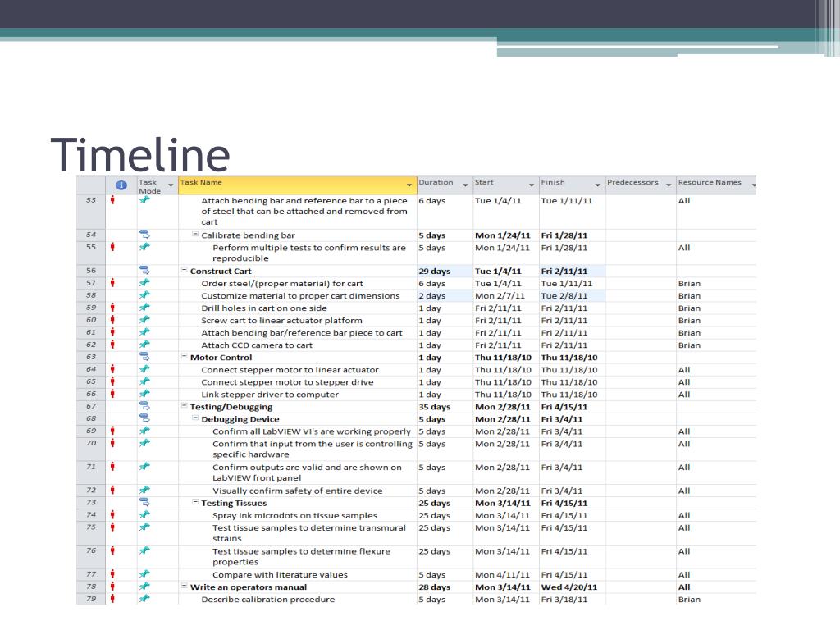Collapse the Debugging Device summary task
The height and width of the screenshot is (630, 840).
[x=195, y=418]
